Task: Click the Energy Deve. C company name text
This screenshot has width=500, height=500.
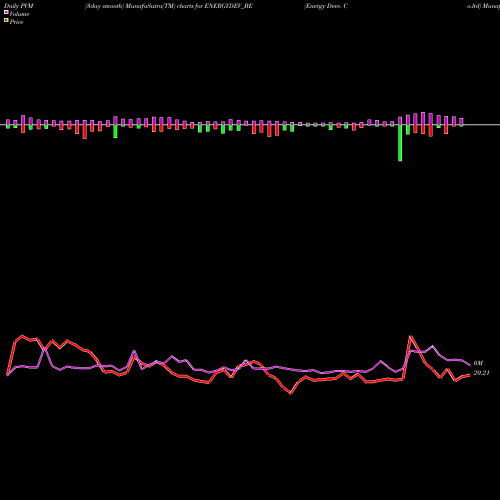Action: [326, 6]
